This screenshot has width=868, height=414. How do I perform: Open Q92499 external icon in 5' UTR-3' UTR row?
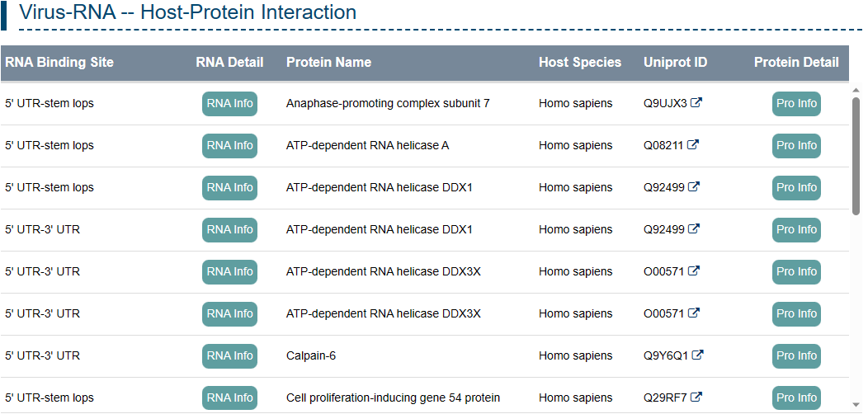pyautogui.click(x=694, y=229)
